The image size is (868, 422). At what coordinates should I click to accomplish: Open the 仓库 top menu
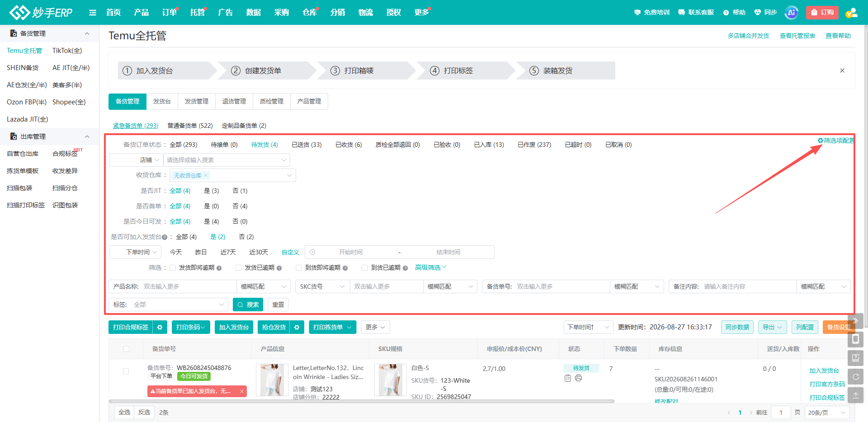point(310,12)
